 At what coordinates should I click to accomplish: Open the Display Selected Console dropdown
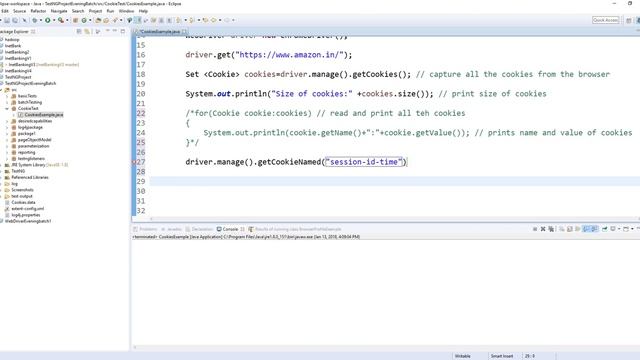click(619, 229)
